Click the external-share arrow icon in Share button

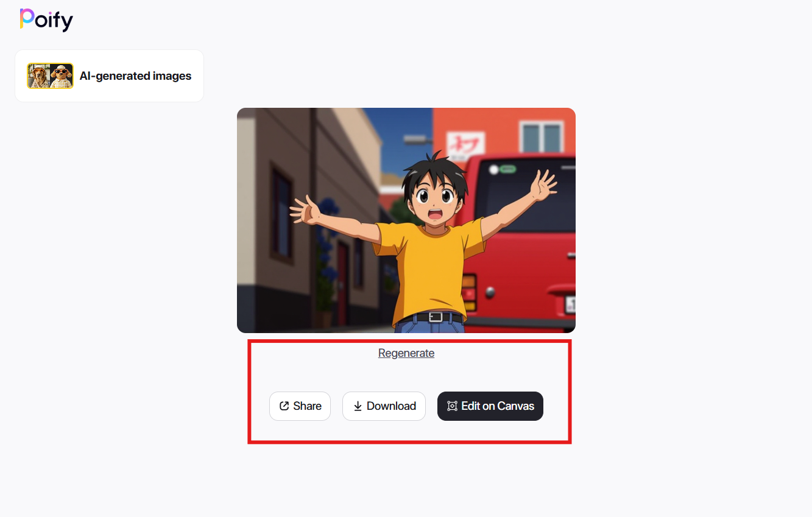[284, 406]
